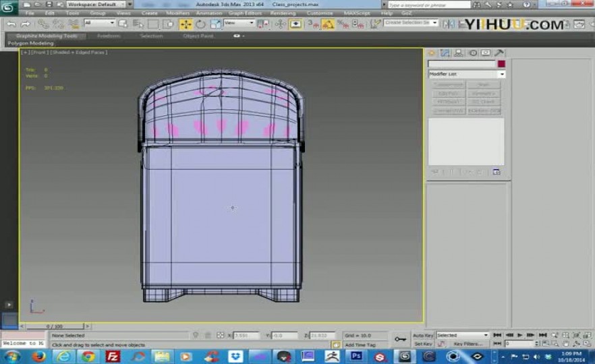Click the large Set Keys key icon
This screenshot has width=595, height=364.
click(400, 339)
